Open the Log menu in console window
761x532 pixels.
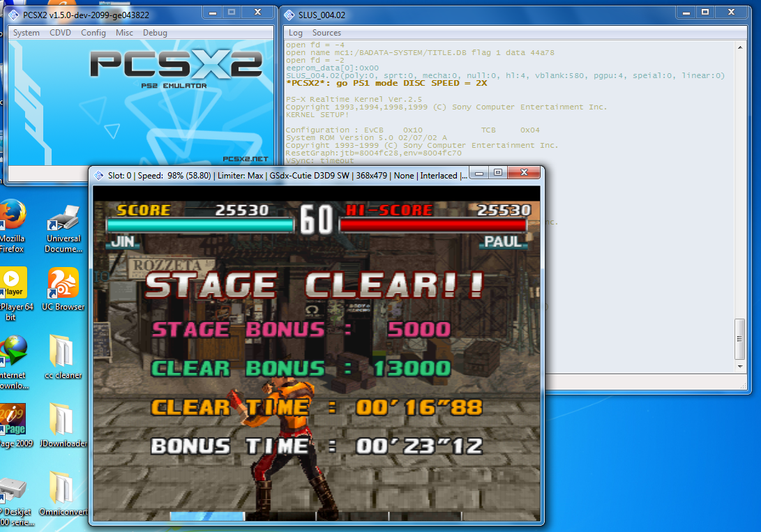(x=295, y=33)
